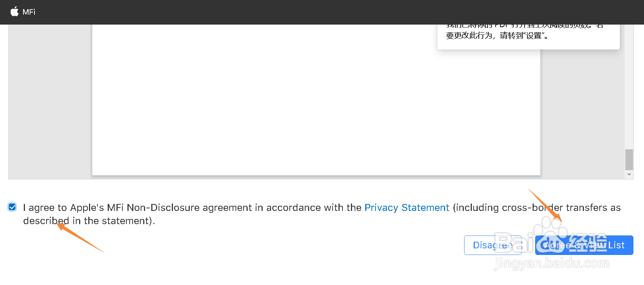Viewport: 644px width, 285px height.
Task: Click the scrollbar down arrow
Action: coord(629,175)
